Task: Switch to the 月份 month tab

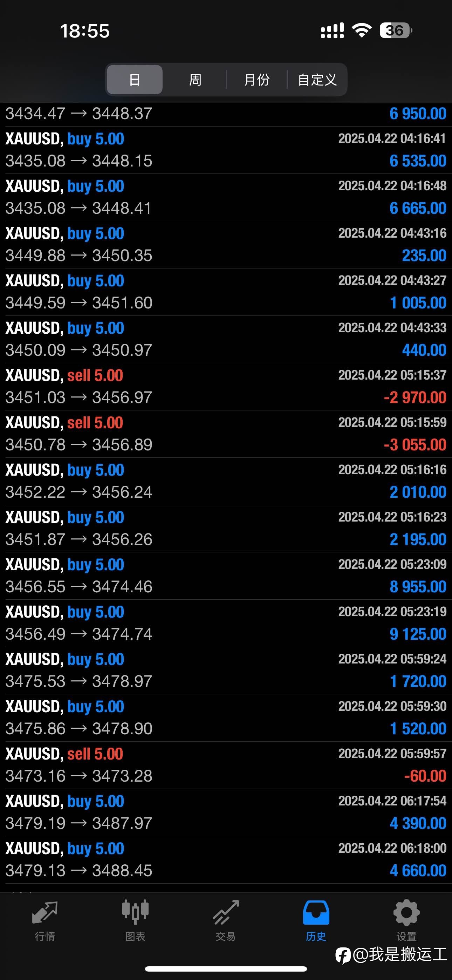Action: point(257,80)
